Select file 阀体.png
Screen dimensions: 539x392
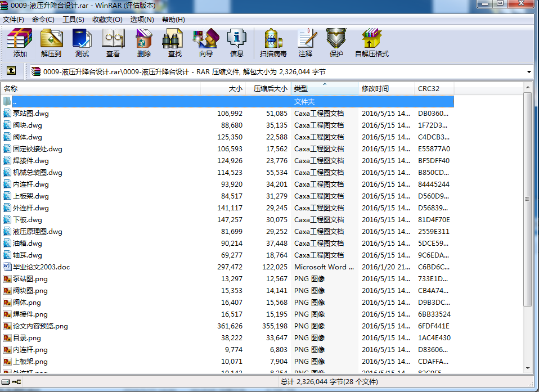(x=27, y=303)
